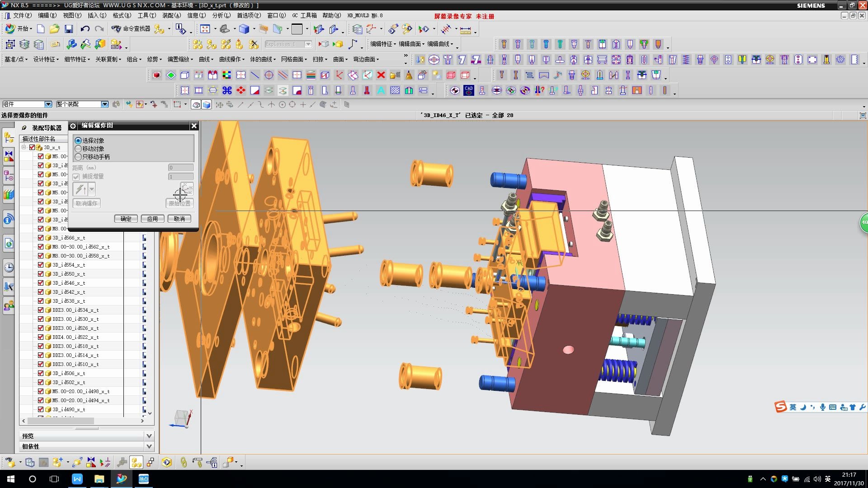Save the part with the floppy disk icon

click(69, 29)
